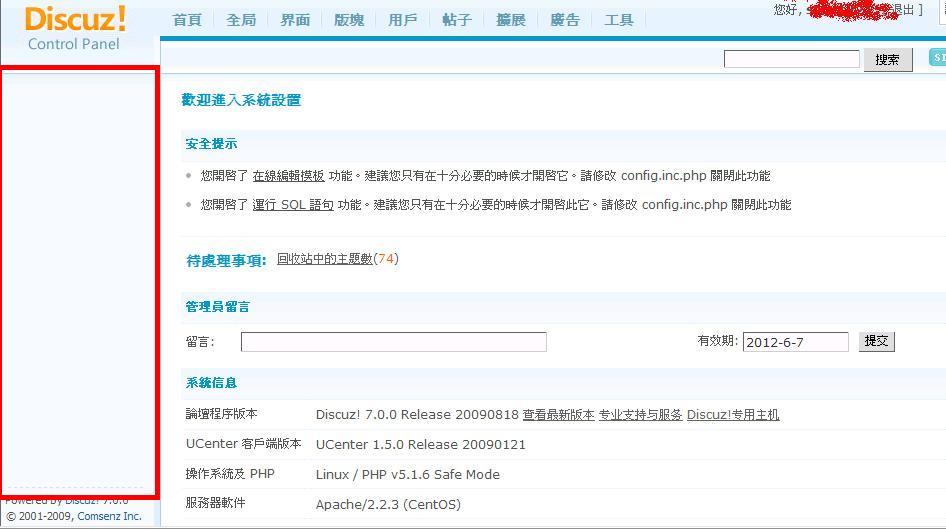Open the 擴展 menu tab

click(511, 20)
